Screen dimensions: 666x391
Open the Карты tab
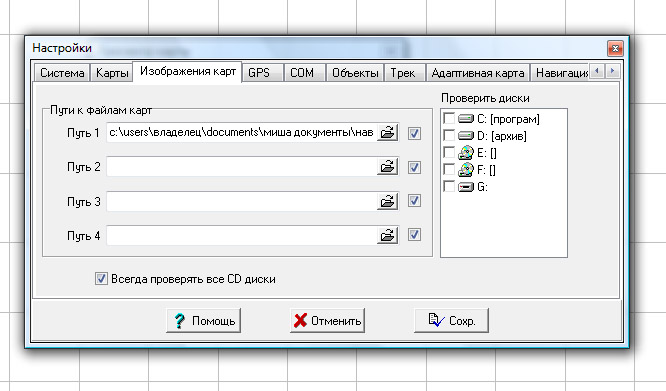[112, 73]
